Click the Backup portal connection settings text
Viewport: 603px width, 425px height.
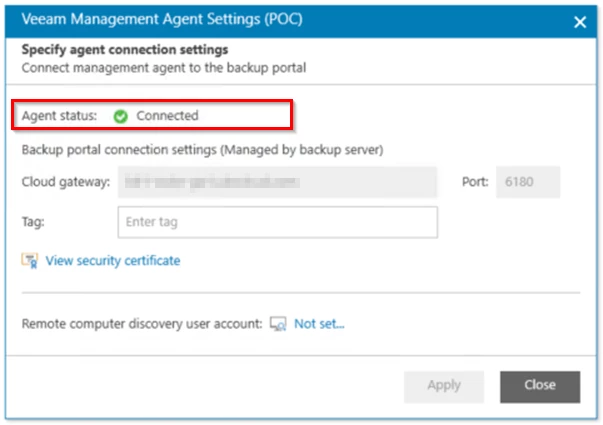tap(203, 150)
